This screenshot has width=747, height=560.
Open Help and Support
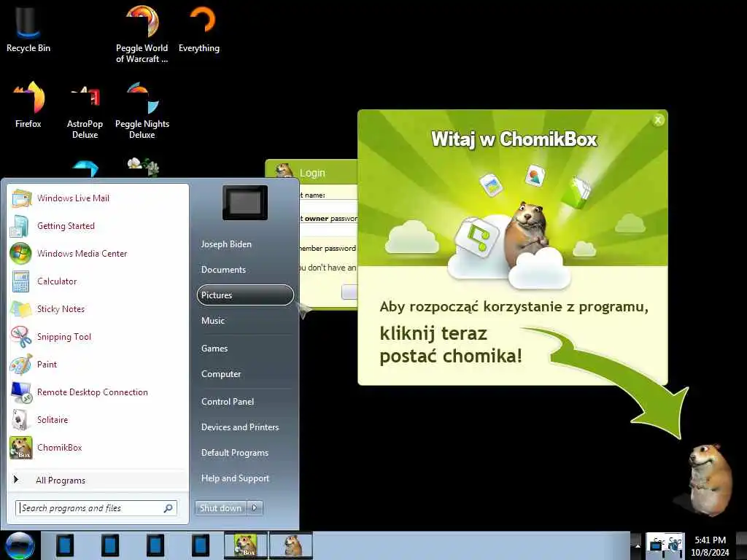pyautogui.click(x=236, y=478)
